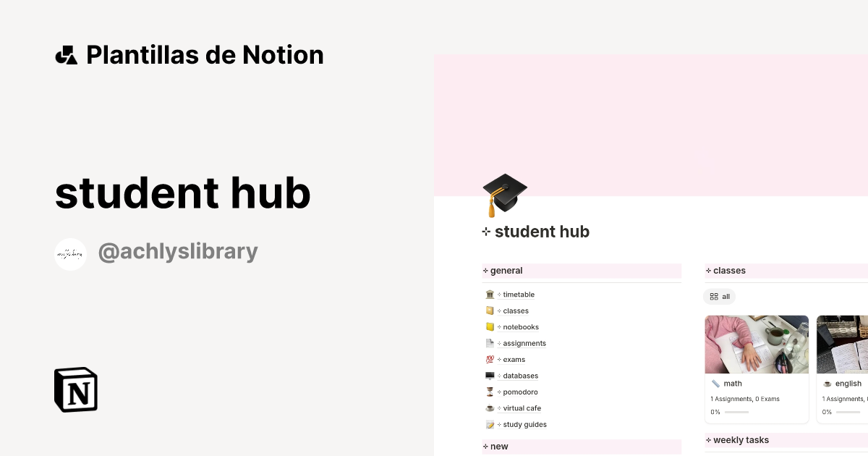Switch to the all classes view
This screenshot has height=456, width=868.
click(719, 296)
